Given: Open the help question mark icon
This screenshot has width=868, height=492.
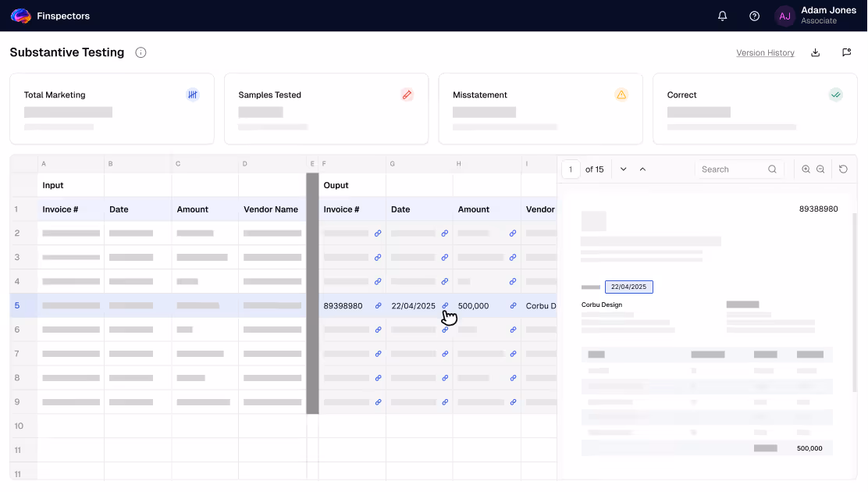Looking at the screenshot, I should click(x=754, y=16).
